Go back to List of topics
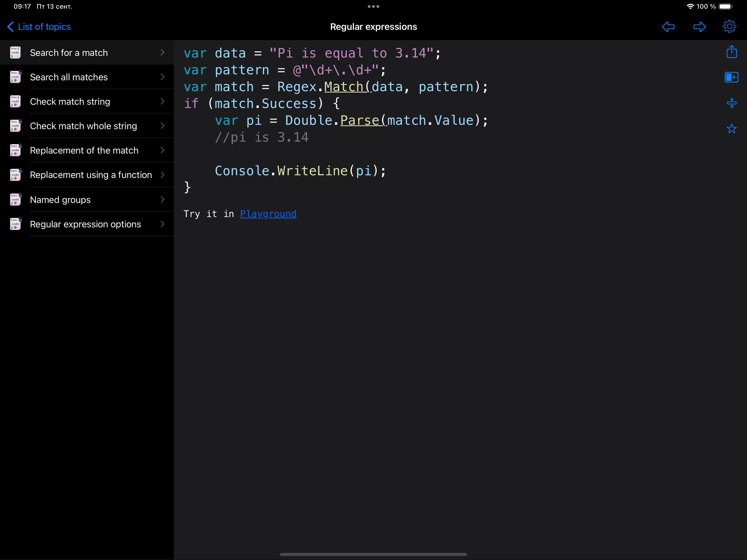Viewport: 747px width, 560px height. click(x=39, y=27)
